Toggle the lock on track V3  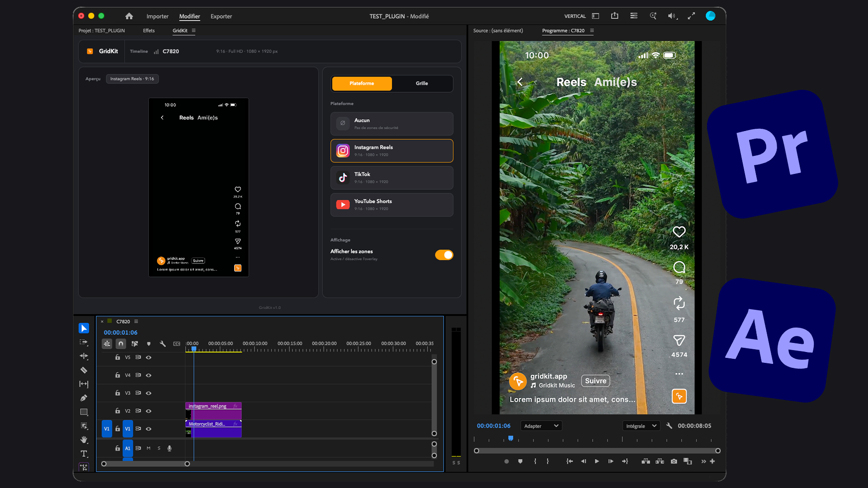[118, 393]
